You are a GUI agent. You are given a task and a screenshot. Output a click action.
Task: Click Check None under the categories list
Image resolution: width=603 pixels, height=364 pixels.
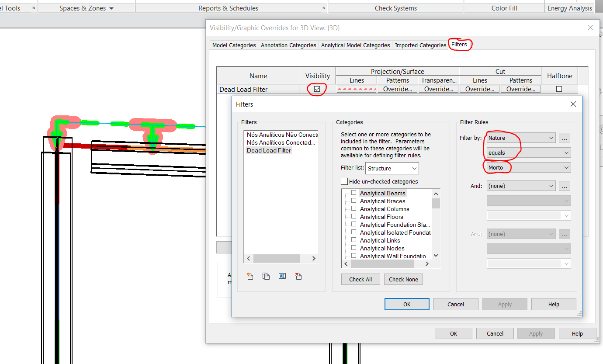click(x=403, y=279)
